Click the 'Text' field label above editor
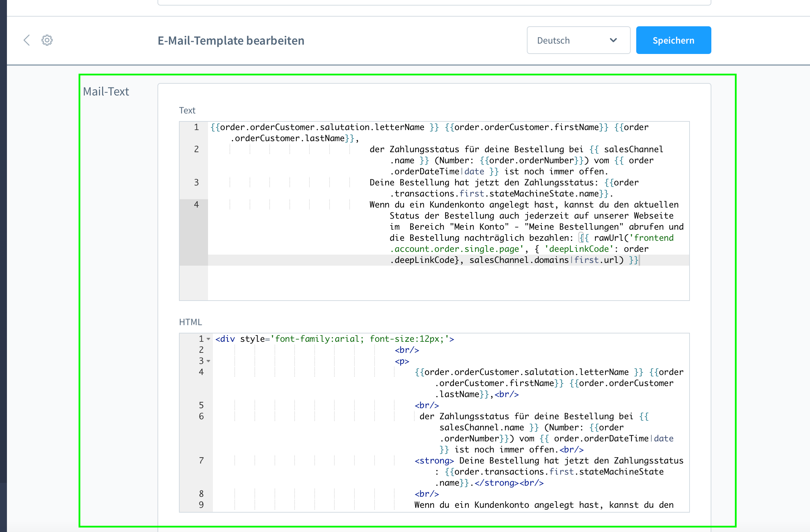This screenshot has height=532, width=810. pyautogui.click(x=187, y=110)
